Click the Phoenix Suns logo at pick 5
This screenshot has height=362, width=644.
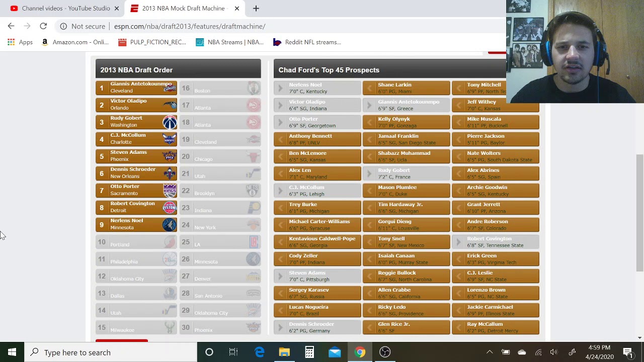coord(170,156)
